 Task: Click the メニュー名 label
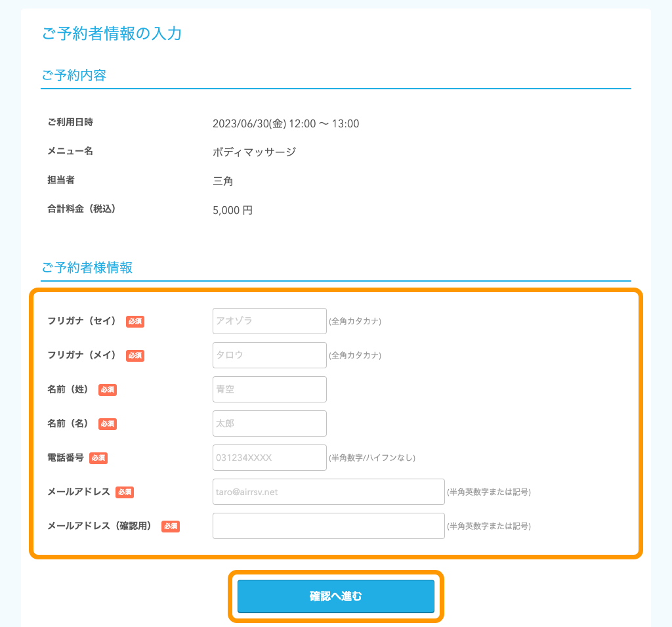coord(70,151)
